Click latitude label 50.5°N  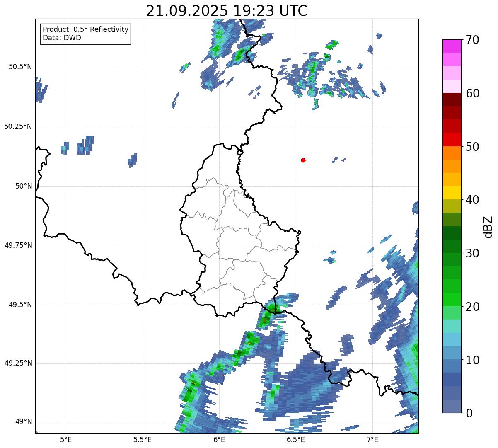click(20, 67)
